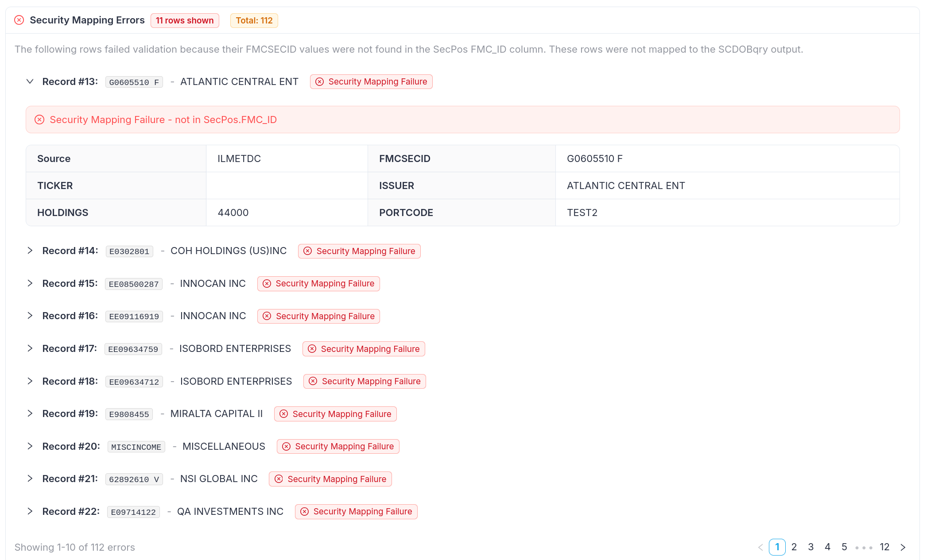Click the E09714122 code tag
Image resolution: width=927 pixels, height=560 pixels.
coord(133,512)
